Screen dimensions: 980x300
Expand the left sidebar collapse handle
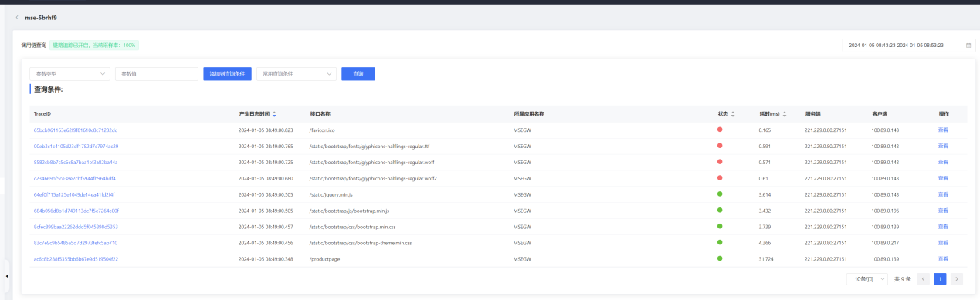pos(7,275)
